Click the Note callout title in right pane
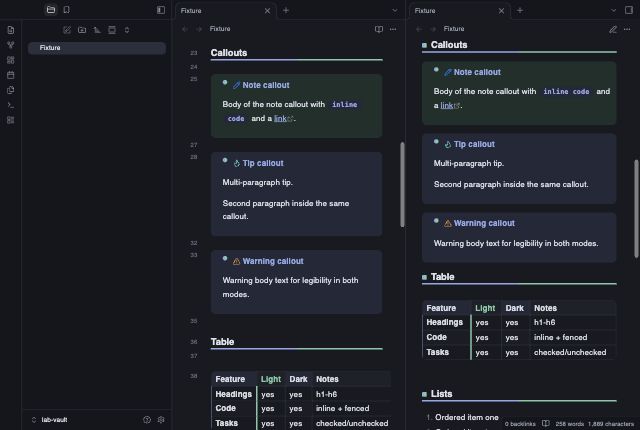This screenshot has height=430, width=640. click(x=477, y=72)
